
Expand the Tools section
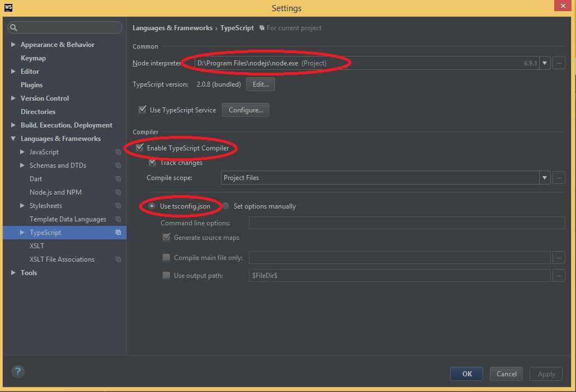pos(13,272)
